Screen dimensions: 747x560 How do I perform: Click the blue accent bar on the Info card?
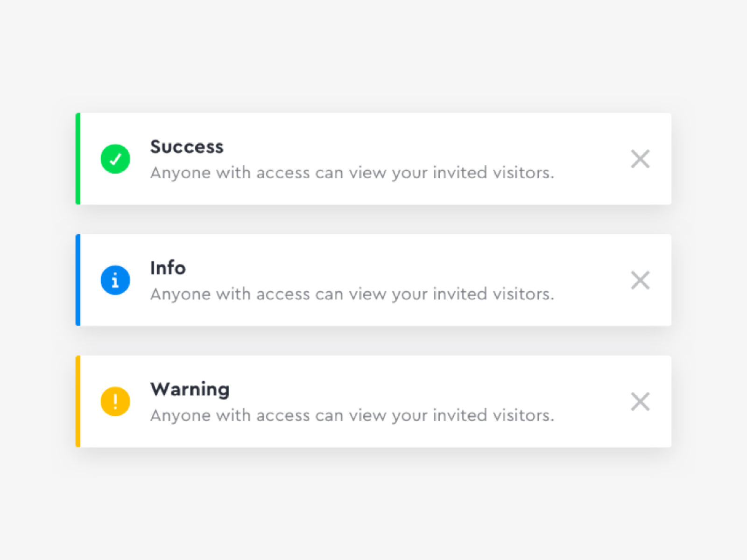78,280
